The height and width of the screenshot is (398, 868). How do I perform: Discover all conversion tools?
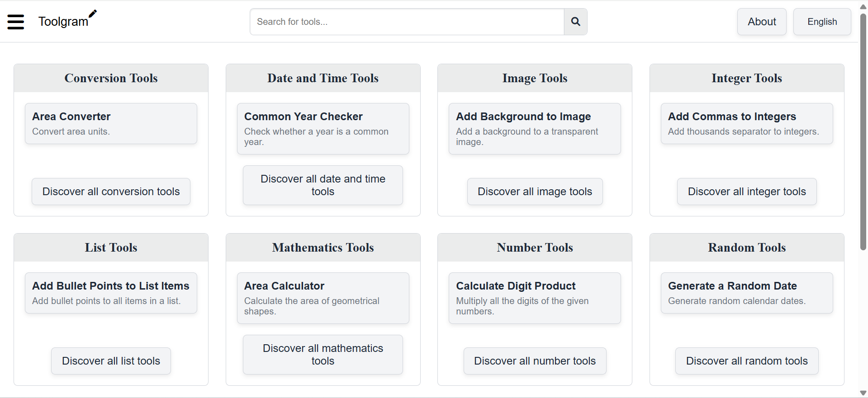111,192
